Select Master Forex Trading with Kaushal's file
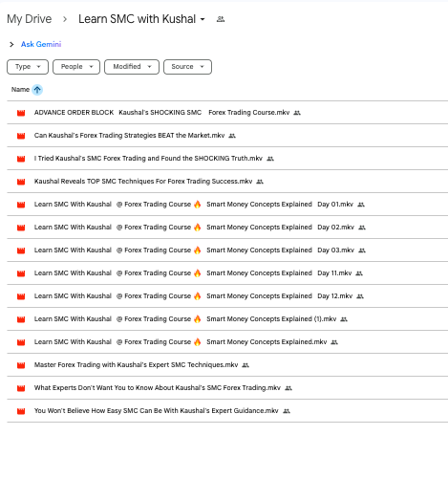 tap(136, 365)
